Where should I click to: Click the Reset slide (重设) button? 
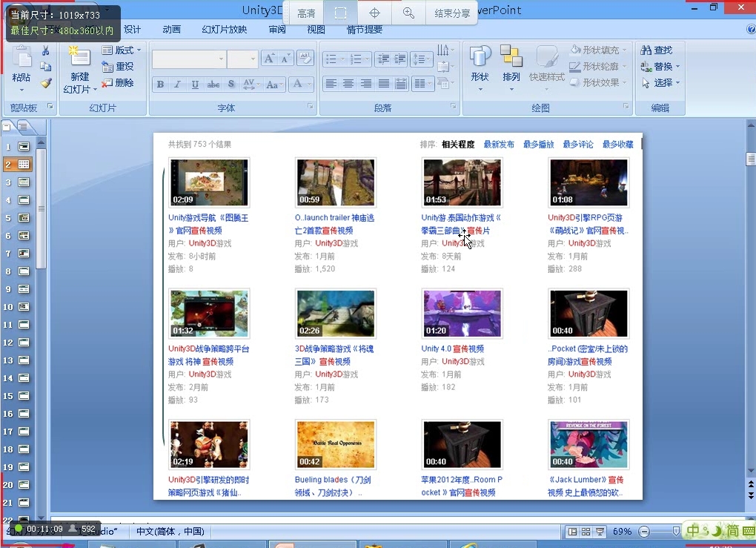coord(118,67)
